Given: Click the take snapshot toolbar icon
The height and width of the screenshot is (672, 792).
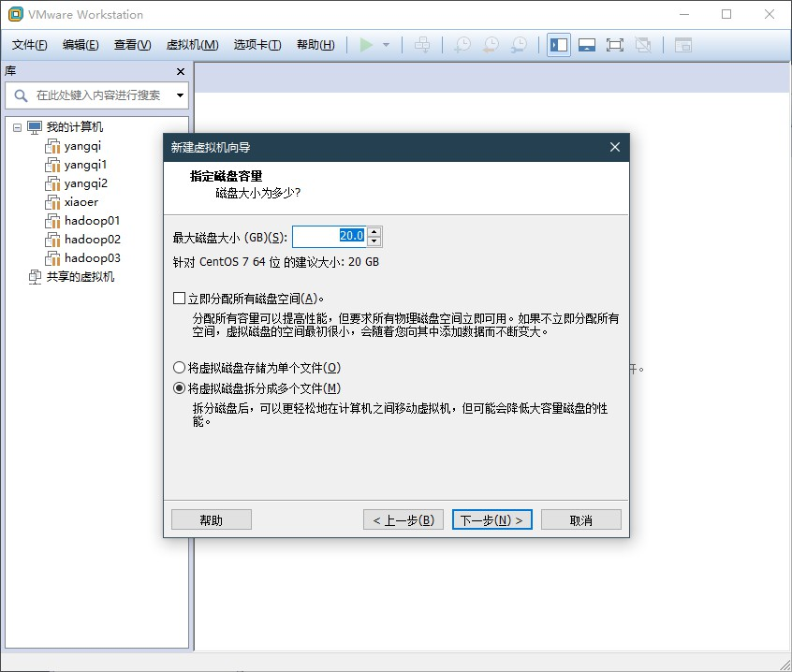Looking at the screenshot, I should pyautogui.click(x=462, y=45).
